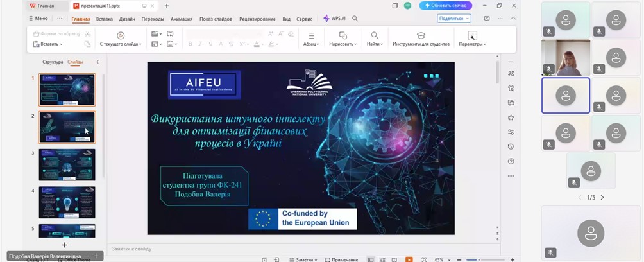Viewport: 644px width, 262px height.
Task: Open the Анимация ribbon tab
Action: pyautogui.click(x=182, y=19)
